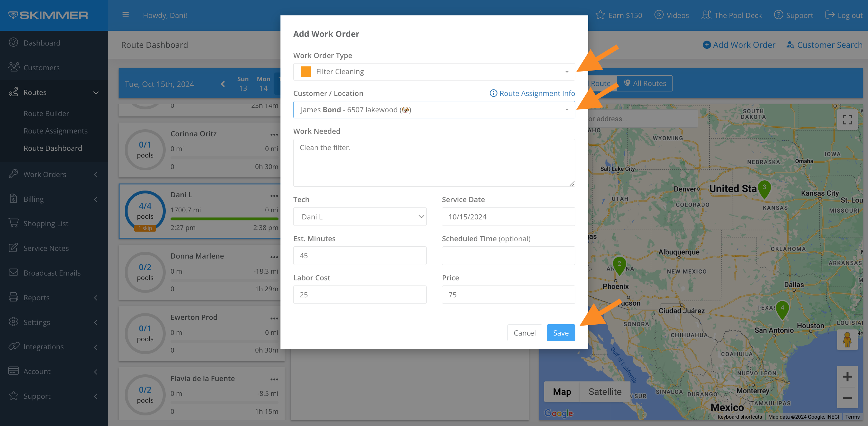
Task: Select Mon 14 in date bar
Action: (263, 84)
